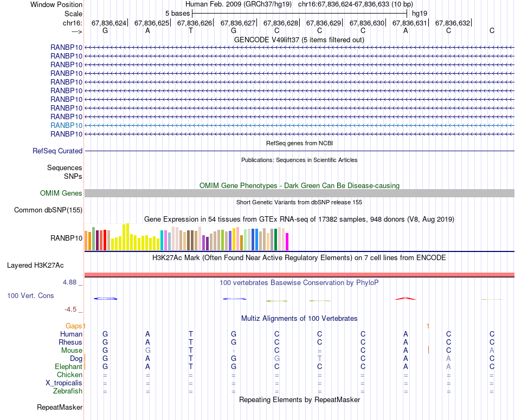
Task: Select the light-blue highlighted RANBP10 transcript label
Action: pyautogui.click(x=66, y=125)
